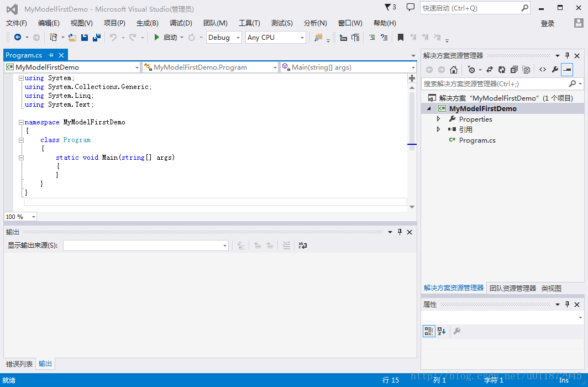
Task: Click the Alphabetical sort icon in Properties panel
Action: coord(442,331)
